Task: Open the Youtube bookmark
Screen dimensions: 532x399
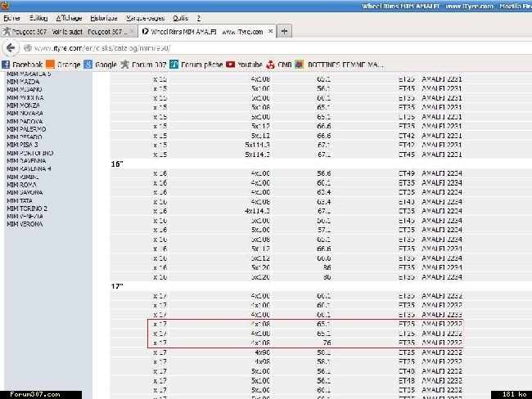Action: (x=244, y=65)
